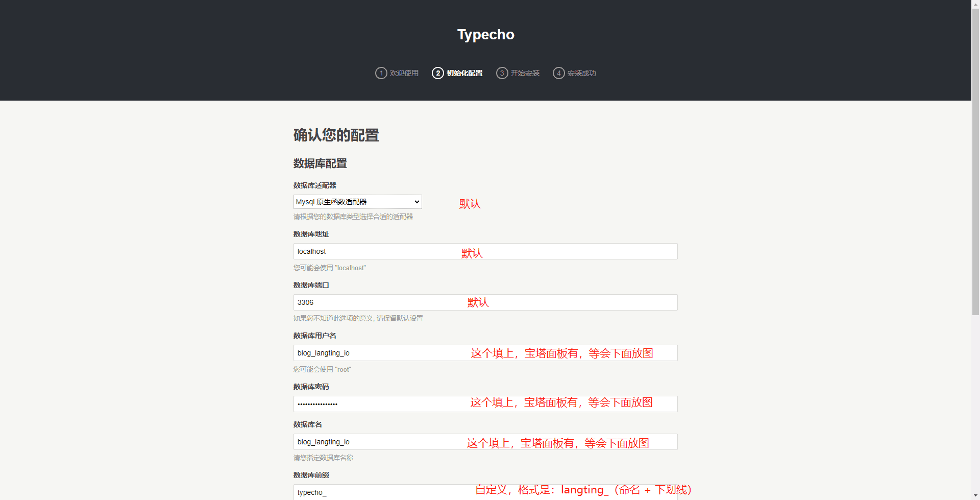The width and height of the screenshot is (980, 500).
Task: Click the scrollbar down arrow
Action: click(975, 496)
